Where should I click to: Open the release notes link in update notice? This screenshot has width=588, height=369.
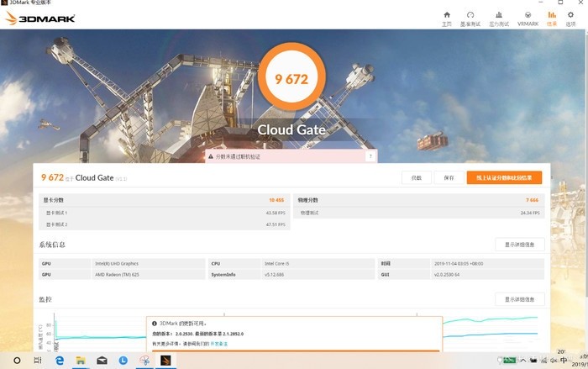click(x=218, y=344)
